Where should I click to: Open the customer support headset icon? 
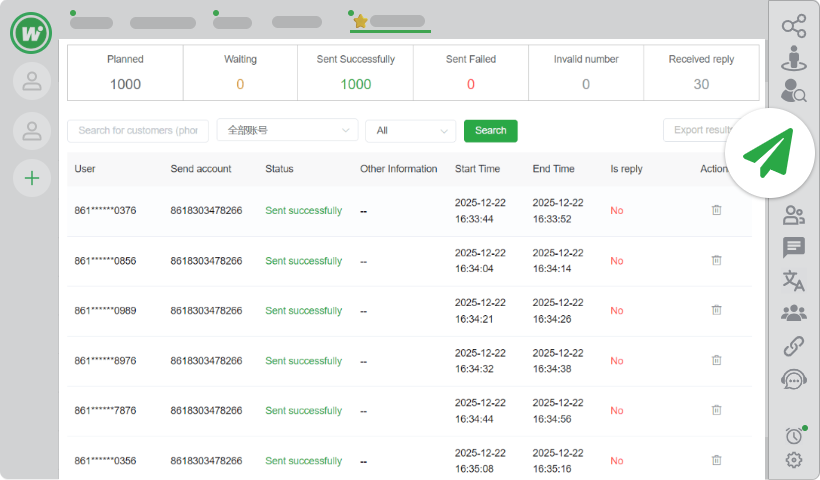coord(793,380)
